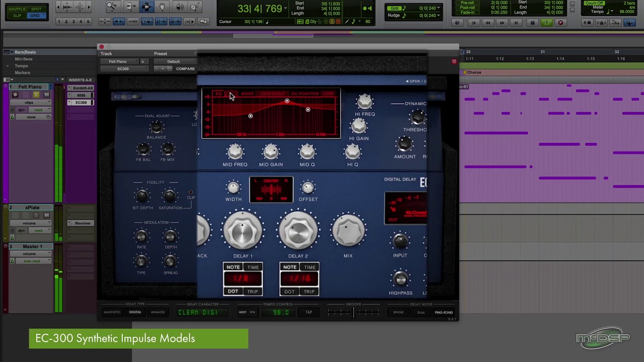This screenshot has height=362, width=644.
Task: Open the Nudge value dropdown
Action: [x=438, y=15]
